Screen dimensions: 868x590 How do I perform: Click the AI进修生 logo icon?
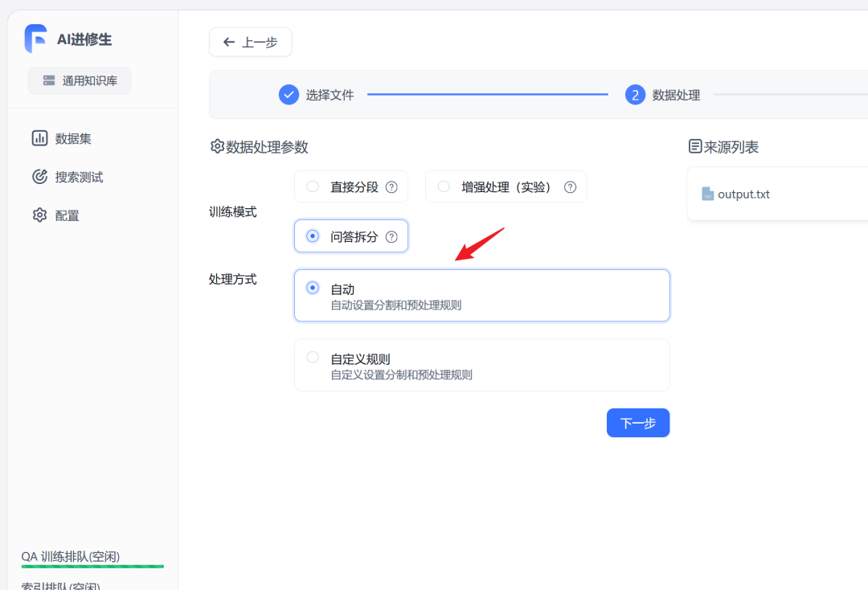[x=35, y=39]
